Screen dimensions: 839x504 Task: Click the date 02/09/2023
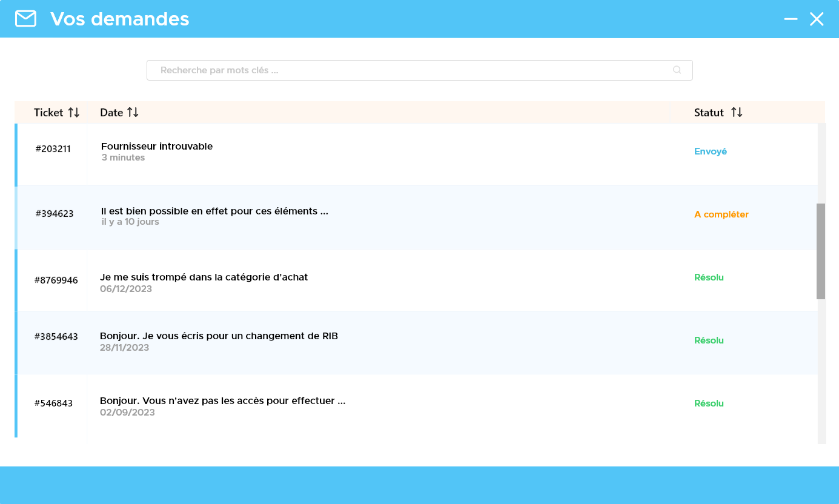(x=127, y=413)
